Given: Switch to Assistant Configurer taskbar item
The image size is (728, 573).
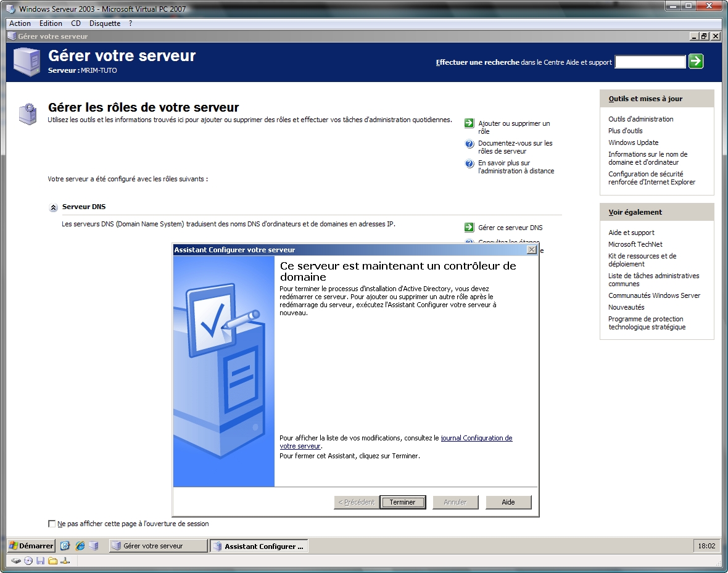Looking at the screenshot, I should pyautogui.click(x=259, y=546).
